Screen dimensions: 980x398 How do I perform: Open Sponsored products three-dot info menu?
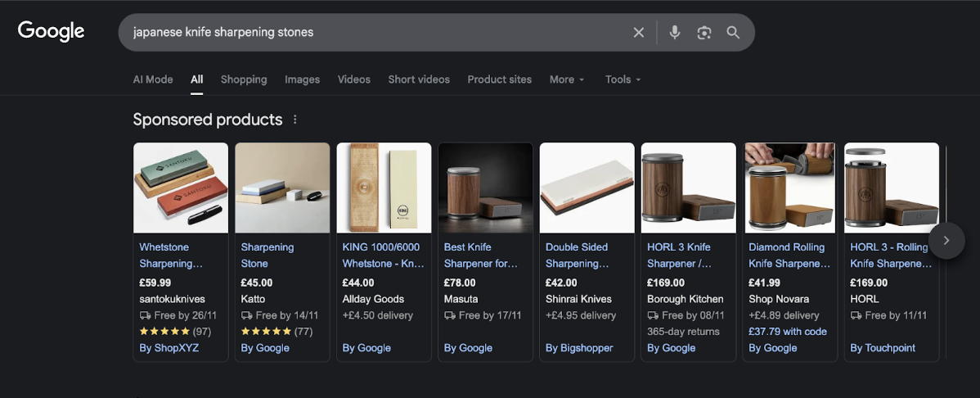(x=295, y=120)
